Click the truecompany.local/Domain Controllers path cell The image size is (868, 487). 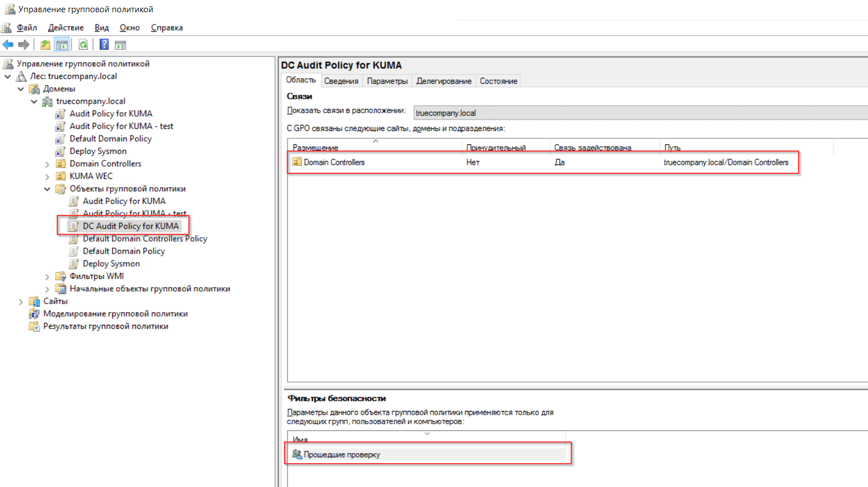click(x=726, y=162)
